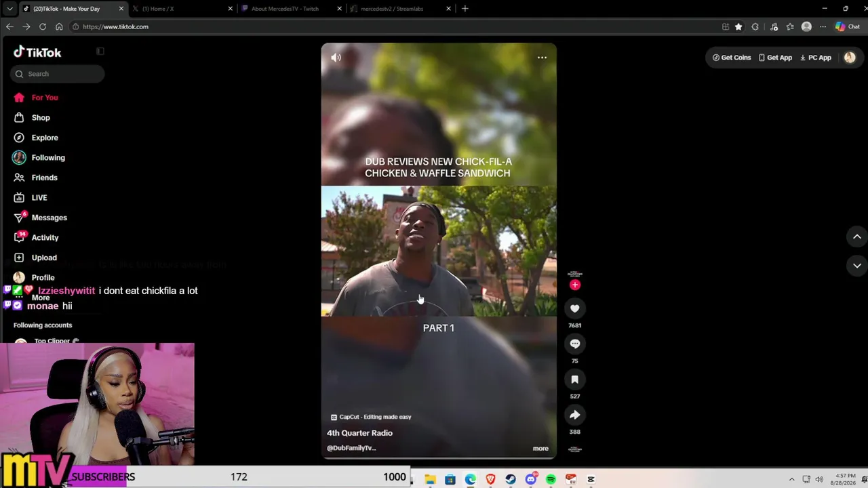The height and width of the screenshot is (488, 868).
Task: Share the video with the arrow icon
Action: click(574, 415)
